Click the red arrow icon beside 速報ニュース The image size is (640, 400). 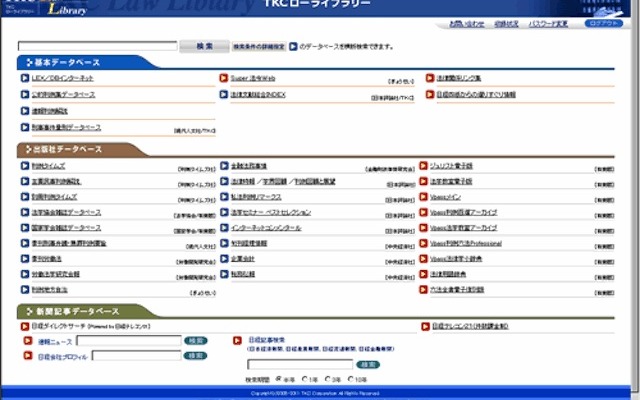tap(28, 341)
